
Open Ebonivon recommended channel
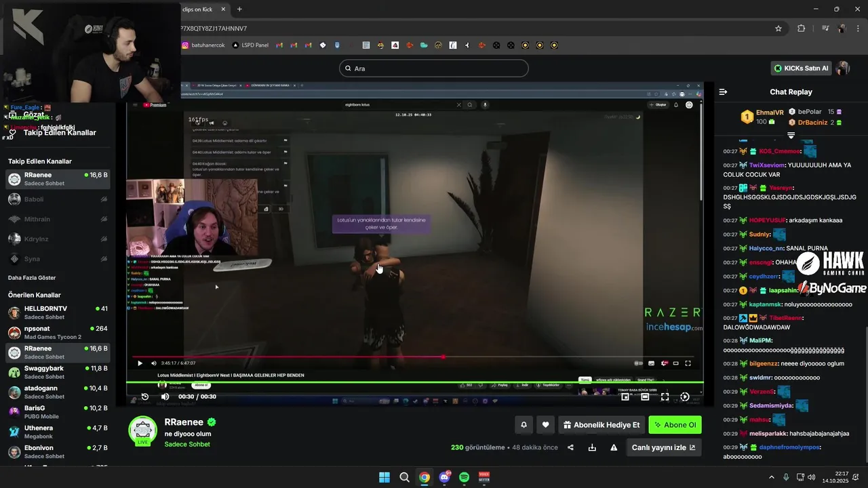coord(58,451)
